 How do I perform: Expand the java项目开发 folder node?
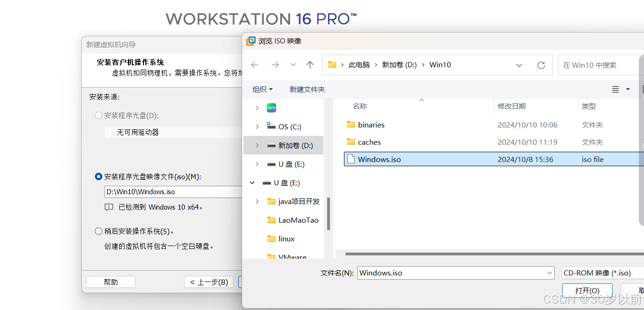257,201
